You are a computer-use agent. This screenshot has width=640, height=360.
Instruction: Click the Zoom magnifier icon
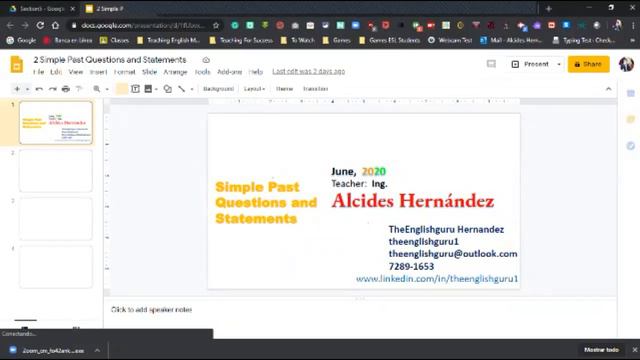coord(97,89)
